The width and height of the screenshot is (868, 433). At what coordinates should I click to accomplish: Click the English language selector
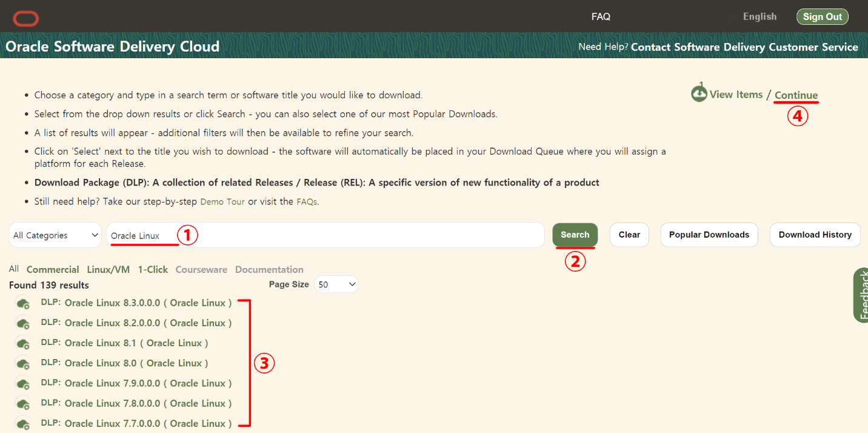point(760,17)
